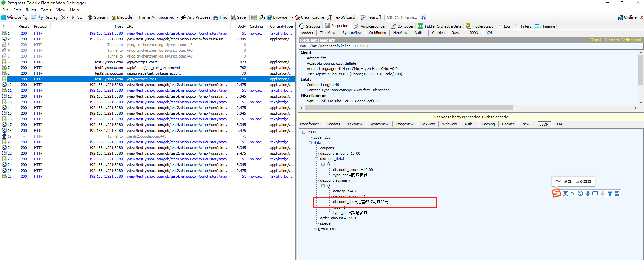Sort sessions by Content-Type column

(x=281, y=26)
